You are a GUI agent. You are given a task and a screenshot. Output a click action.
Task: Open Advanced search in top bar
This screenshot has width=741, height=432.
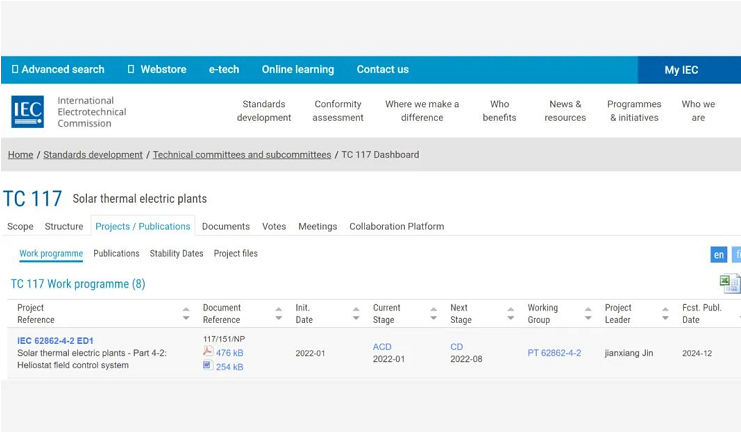pos(58,70)
